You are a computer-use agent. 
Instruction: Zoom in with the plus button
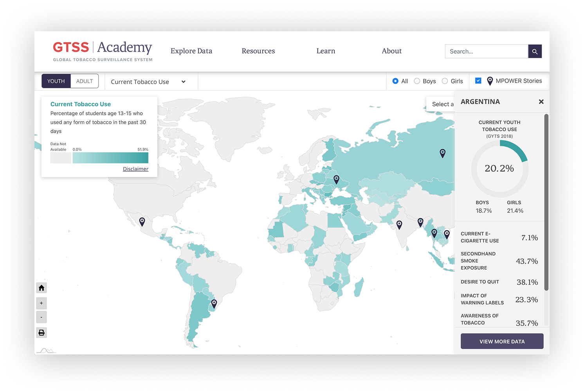coord(41,303)
